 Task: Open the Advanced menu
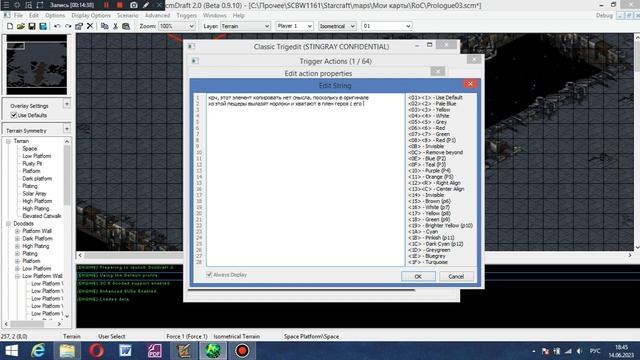coord(157,16)
